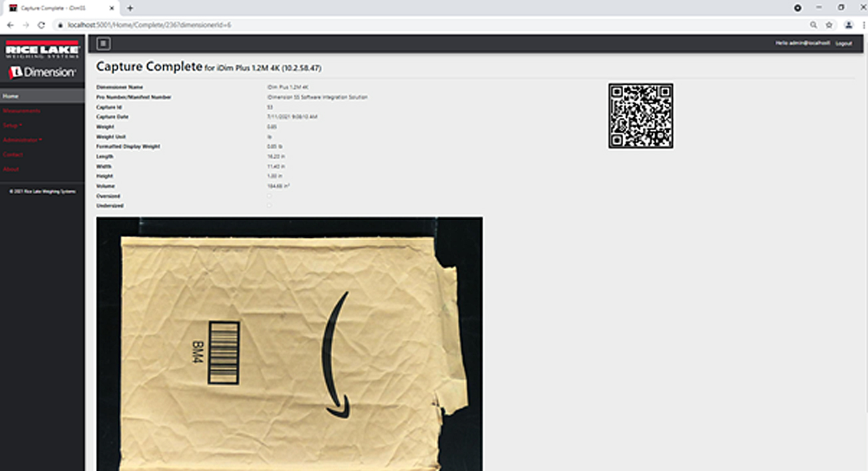Open the Chrome profile avatar icon
868x471 pixels.
(849, 25)
